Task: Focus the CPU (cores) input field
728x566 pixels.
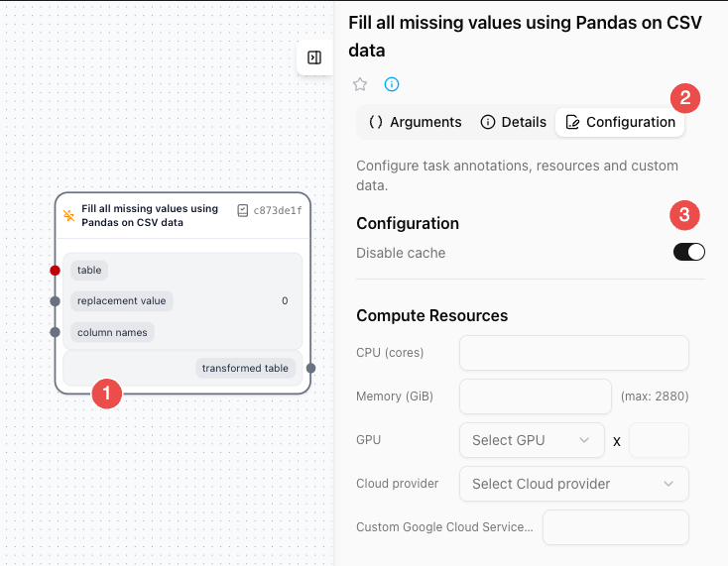Action: point(573,353)
